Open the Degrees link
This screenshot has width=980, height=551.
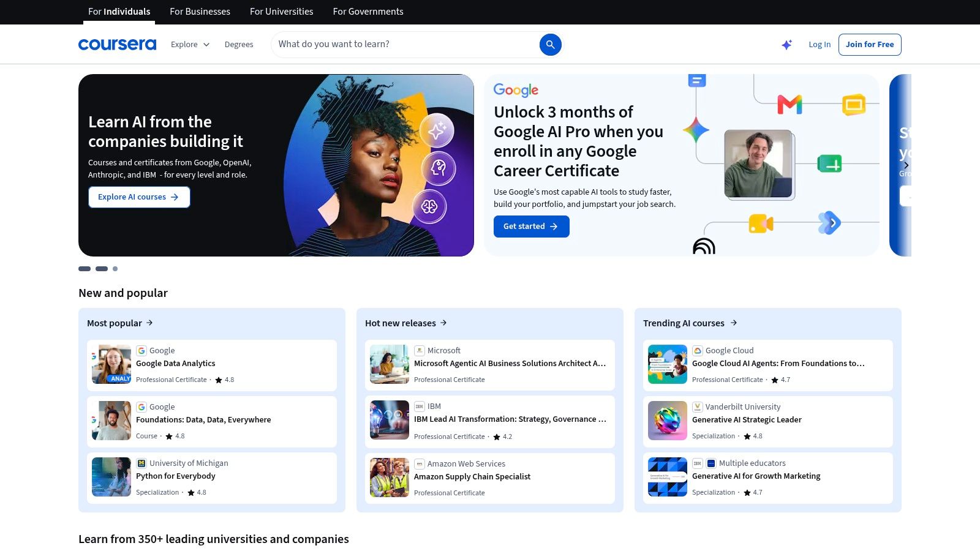point(239,45)
